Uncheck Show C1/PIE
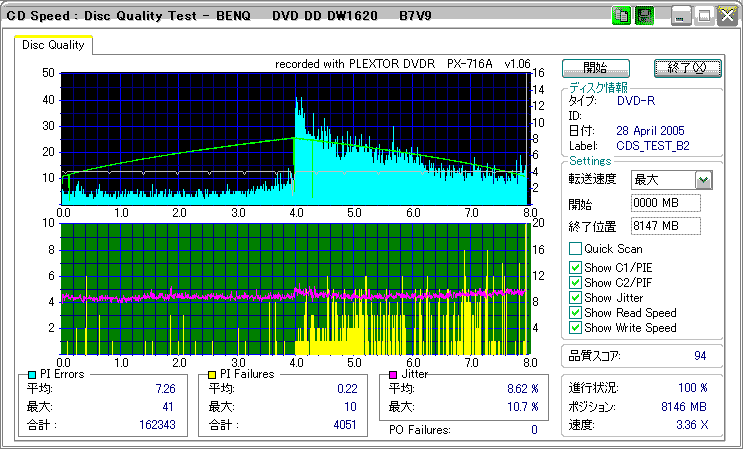This screenshot has height=449, width=743. [x=574, y=267]
